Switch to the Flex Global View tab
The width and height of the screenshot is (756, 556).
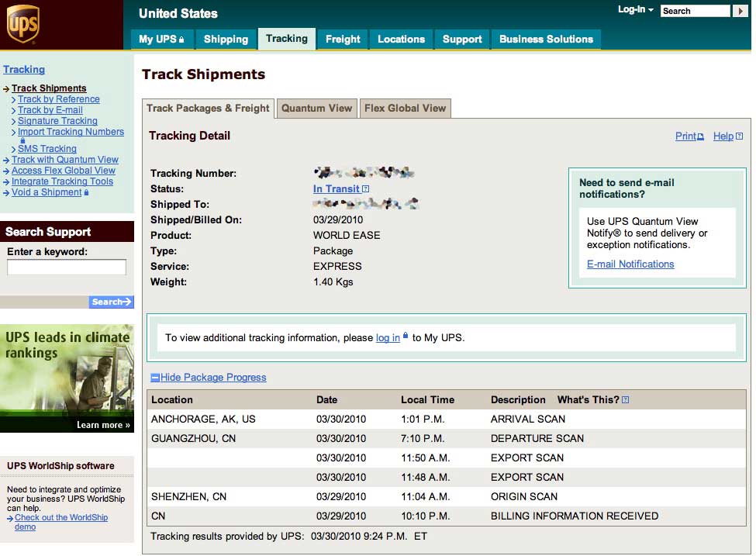pos(405,108)
